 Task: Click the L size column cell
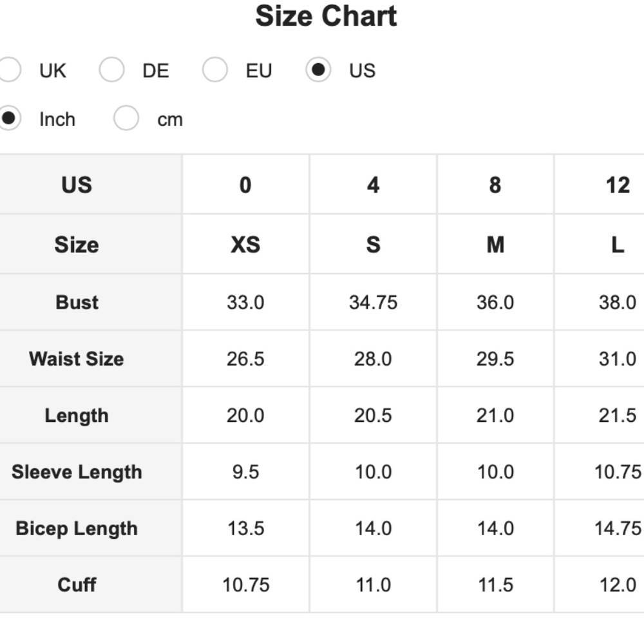617,245
